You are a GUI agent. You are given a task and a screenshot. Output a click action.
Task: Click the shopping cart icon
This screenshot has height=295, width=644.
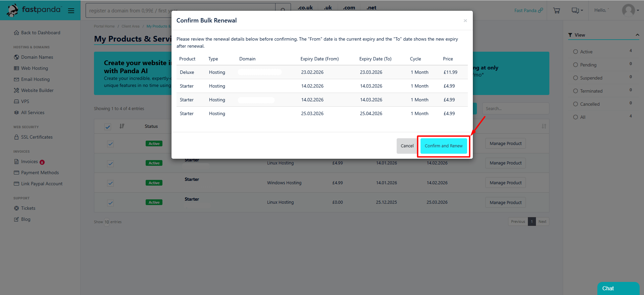tap(556, 10)
